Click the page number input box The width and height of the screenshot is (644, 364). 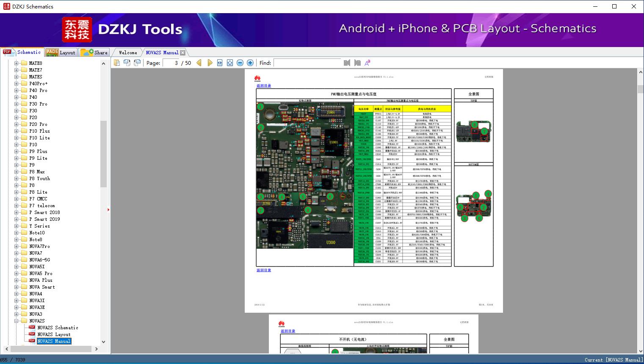pos(171,63)
